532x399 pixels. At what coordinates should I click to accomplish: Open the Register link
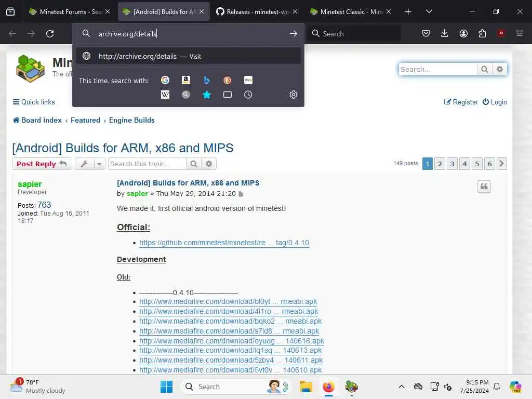pos(461,102)
